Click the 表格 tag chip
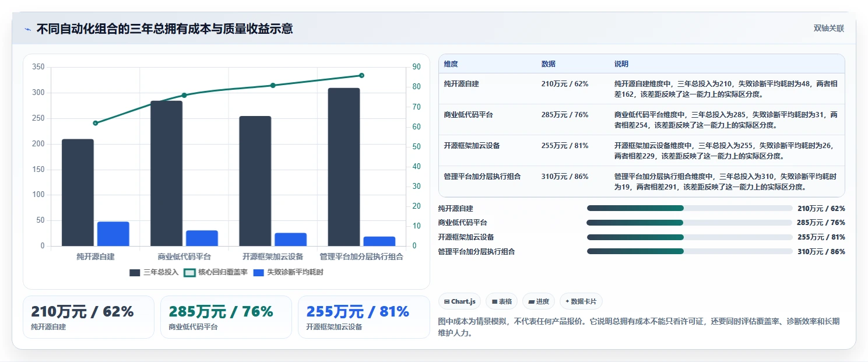The height and width of the screenshot is (362, 868). 502,301
